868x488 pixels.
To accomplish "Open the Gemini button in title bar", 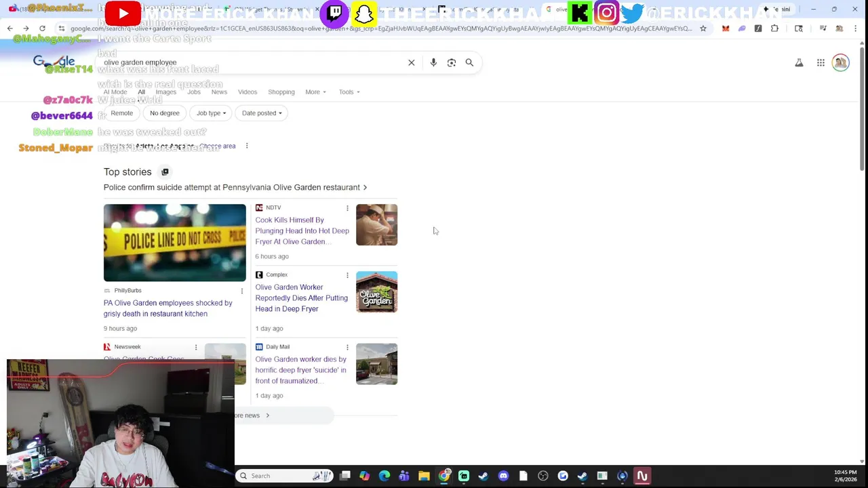I will tap(777, 9).
